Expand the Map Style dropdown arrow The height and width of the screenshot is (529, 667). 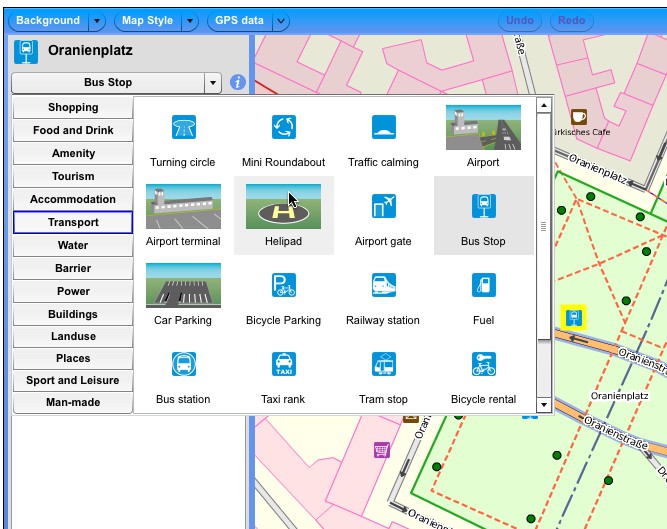189,21
